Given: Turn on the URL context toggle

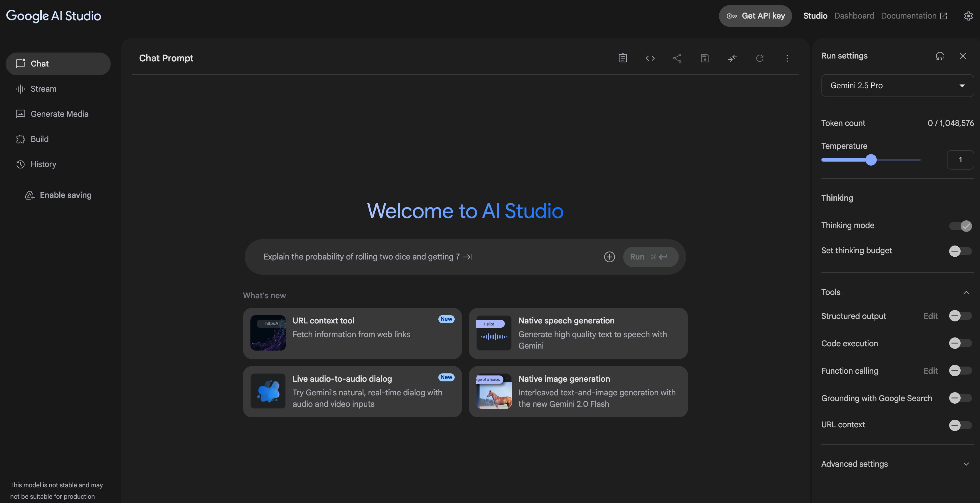Looking at the screenshot, I should pos(960,425).
